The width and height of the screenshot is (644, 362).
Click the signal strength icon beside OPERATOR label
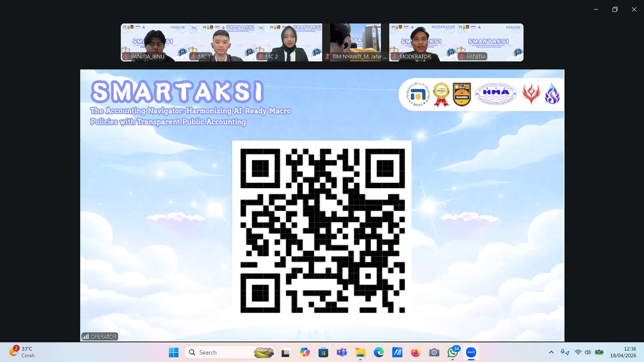click(87, 336)
